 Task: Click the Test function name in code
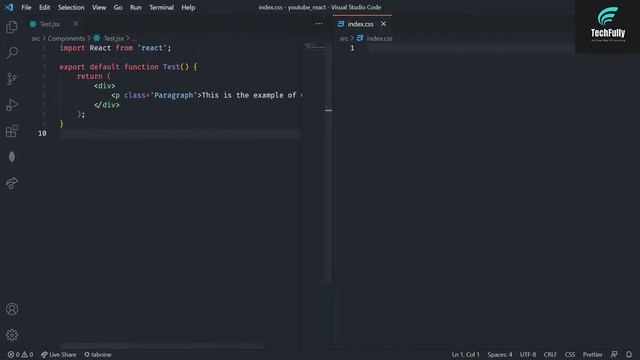click(x=171, y=67)
